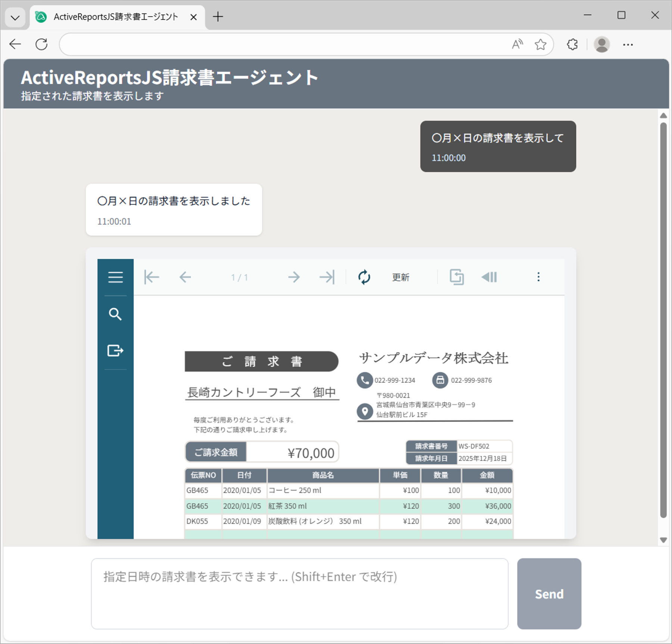Open the browser profile avatar

[x=602, y=44]
